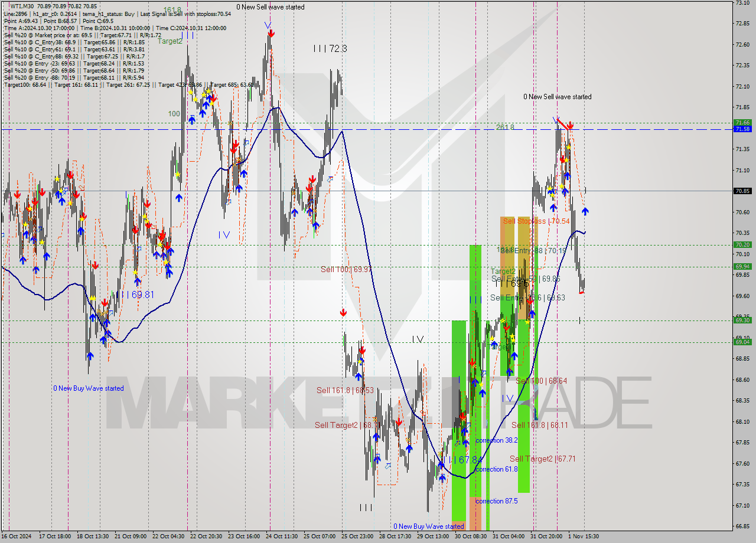Image resolution: width=756 pixels, height=543 pixels.
Task: Click the black 71.58 price tag
Action: (x=742, y=129)
